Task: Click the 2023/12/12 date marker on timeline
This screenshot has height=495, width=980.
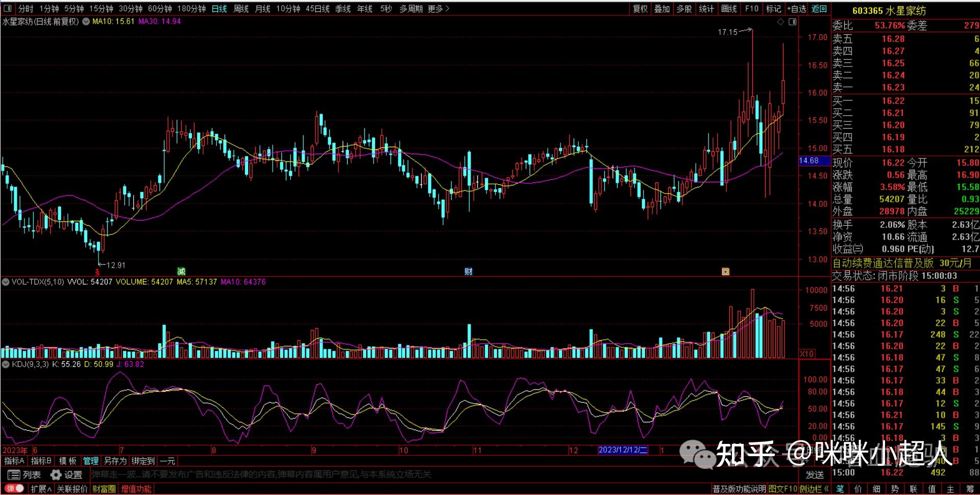Action: [x=623, y=450]
